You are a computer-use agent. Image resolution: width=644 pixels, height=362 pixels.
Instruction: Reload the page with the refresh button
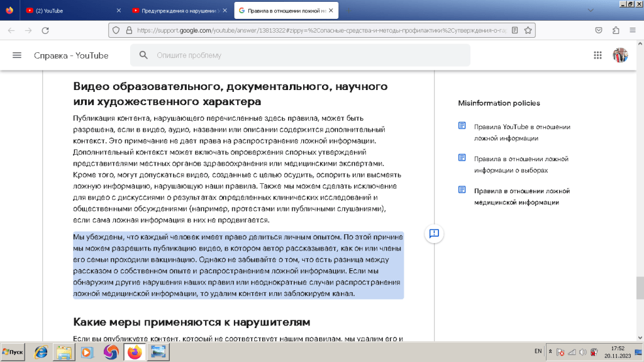pyautogui.click(x=45, y=30)
